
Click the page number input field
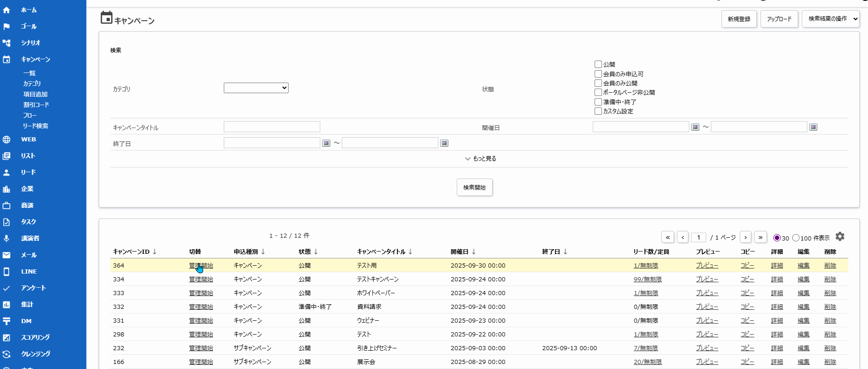tap(698, 237)
